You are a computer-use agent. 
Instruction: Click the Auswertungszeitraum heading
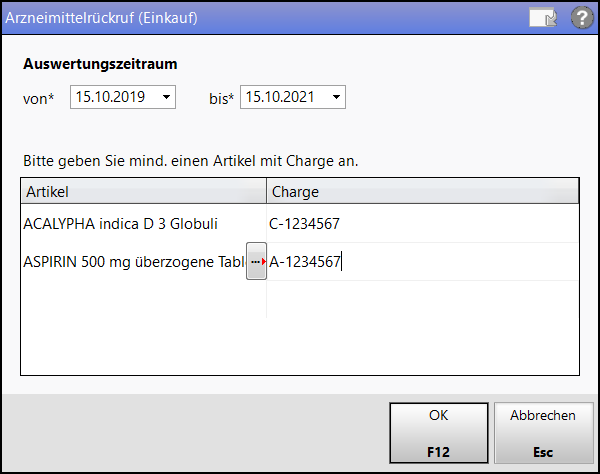click(x=100, y=64)
